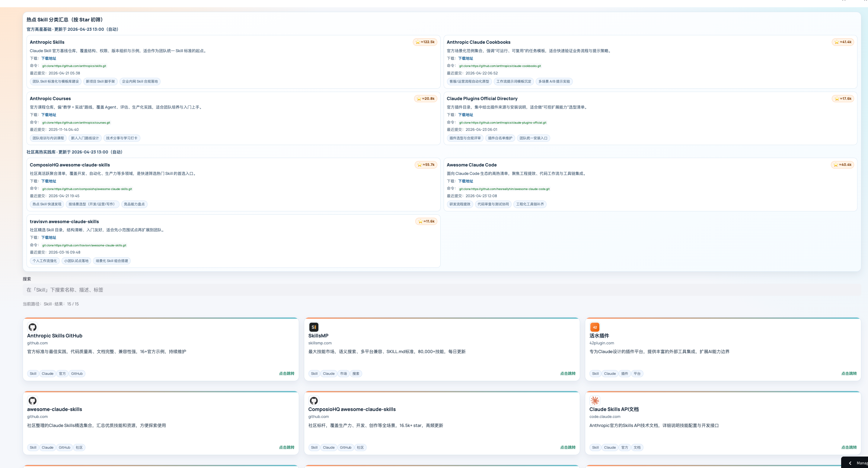Click the SkillsMP logo icon
This screenshot has width=868, height=468.
click(x=313, y=327)
